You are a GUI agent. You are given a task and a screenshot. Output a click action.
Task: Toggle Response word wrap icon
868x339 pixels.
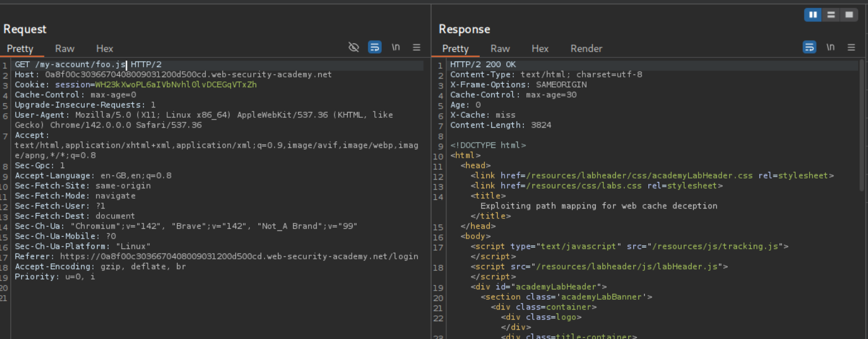pyautogui.click(x=809, y=47)
